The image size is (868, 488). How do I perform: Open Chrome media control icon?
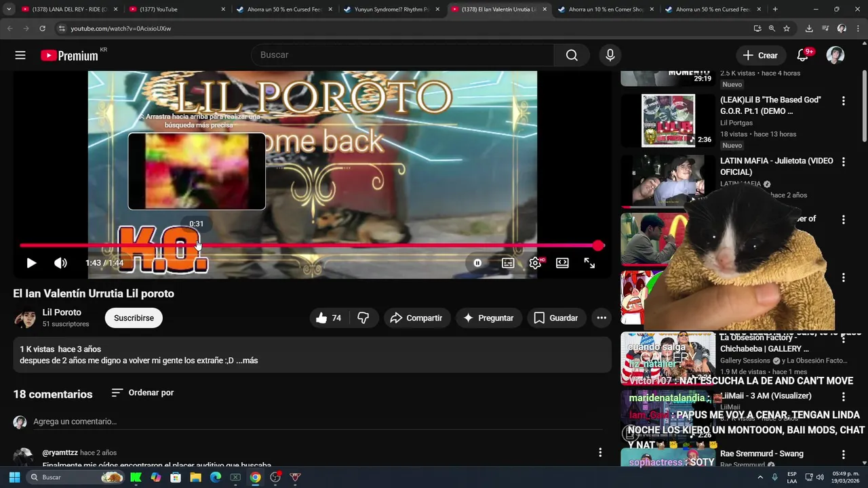[x=825, y=28]
